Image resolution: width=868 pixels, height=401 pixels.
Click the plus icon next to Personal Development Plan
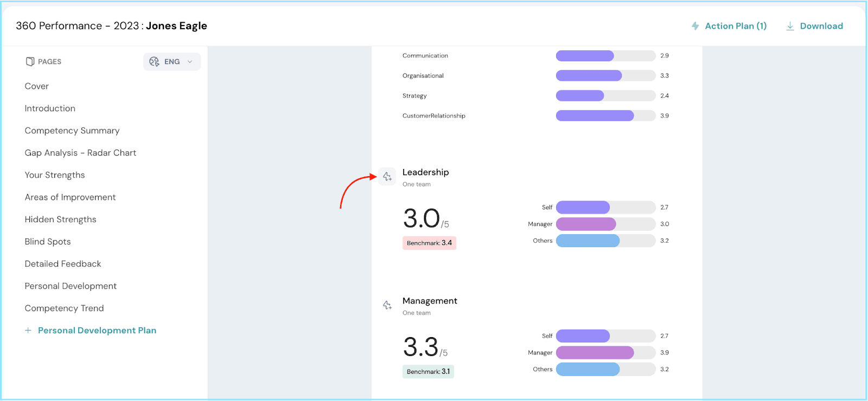[x=28, y=331]
